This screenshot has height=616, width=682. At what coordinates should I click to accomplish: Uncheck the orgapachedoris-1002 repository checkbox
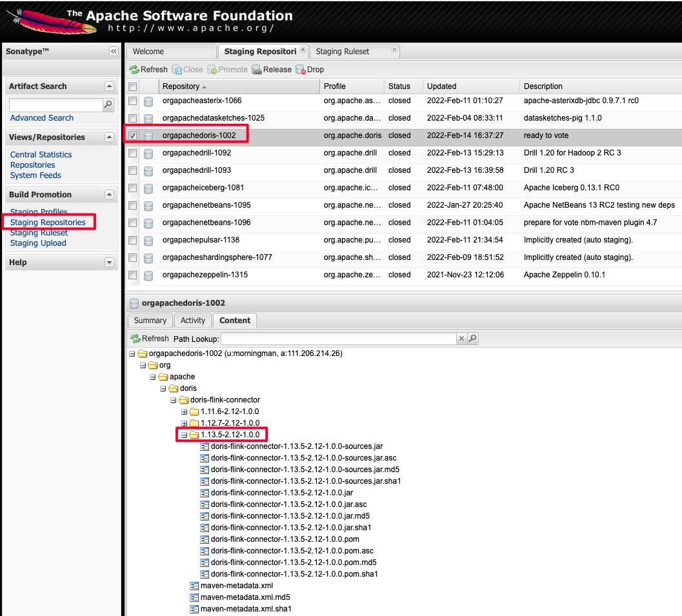(133, 136)
